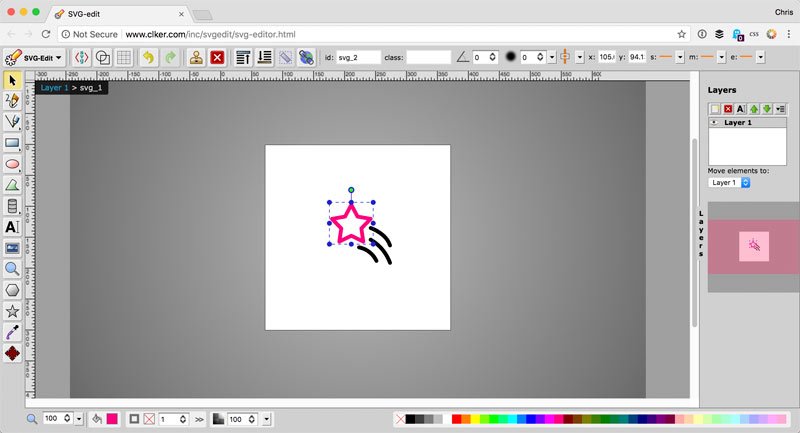Open the opacity dropdown arrow

coord(266,419)
